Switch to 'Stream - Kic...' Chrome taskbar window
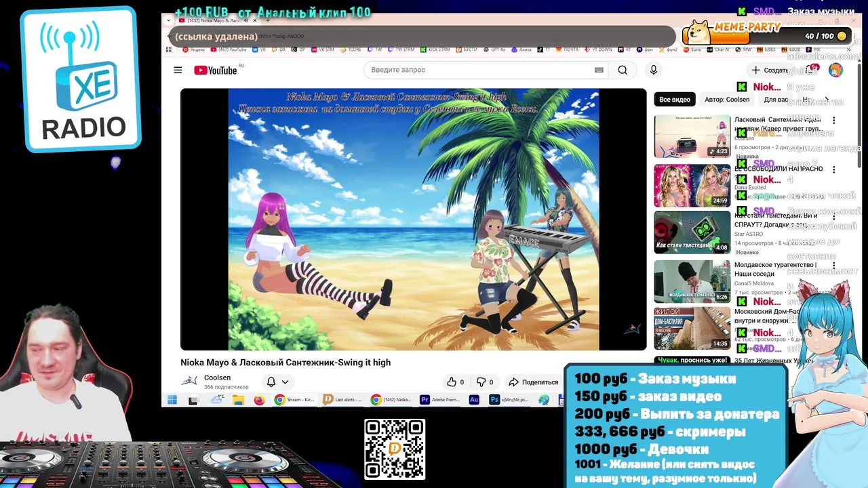The height and width of the screenshot is (488, 868). 294,400
